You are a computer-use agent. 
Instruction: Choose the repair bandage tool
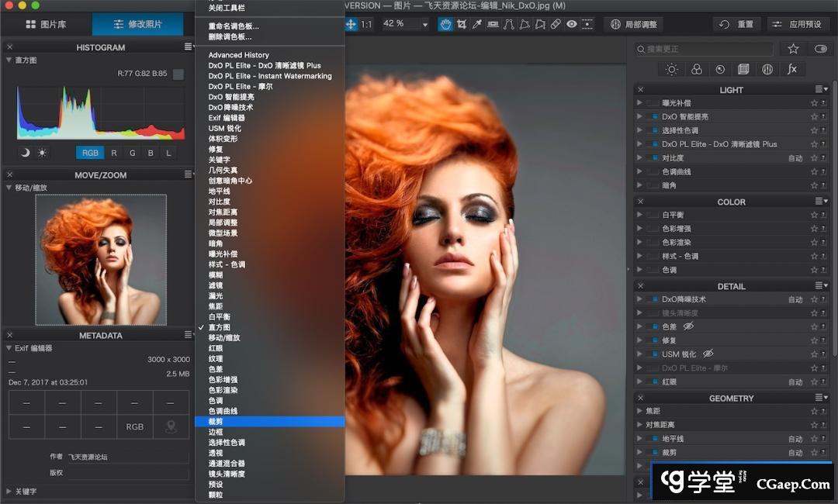pos(556,24)
